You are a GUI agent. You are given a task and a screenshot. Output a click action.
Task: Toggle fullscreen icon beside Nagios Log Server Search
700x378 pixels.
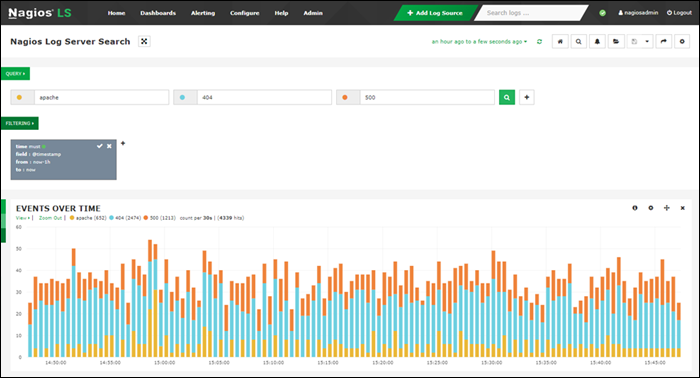pos(144,41)
